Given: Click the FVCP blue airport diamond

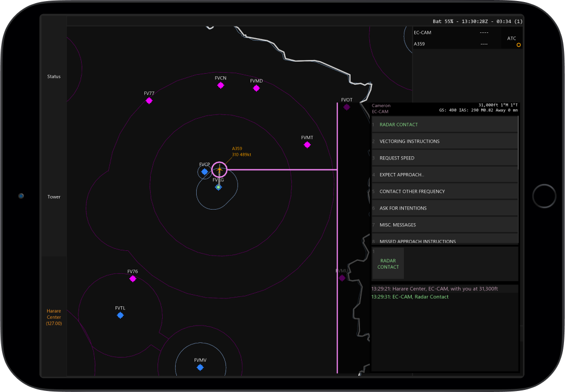Looking at the screenshot, I should [205, 171].
